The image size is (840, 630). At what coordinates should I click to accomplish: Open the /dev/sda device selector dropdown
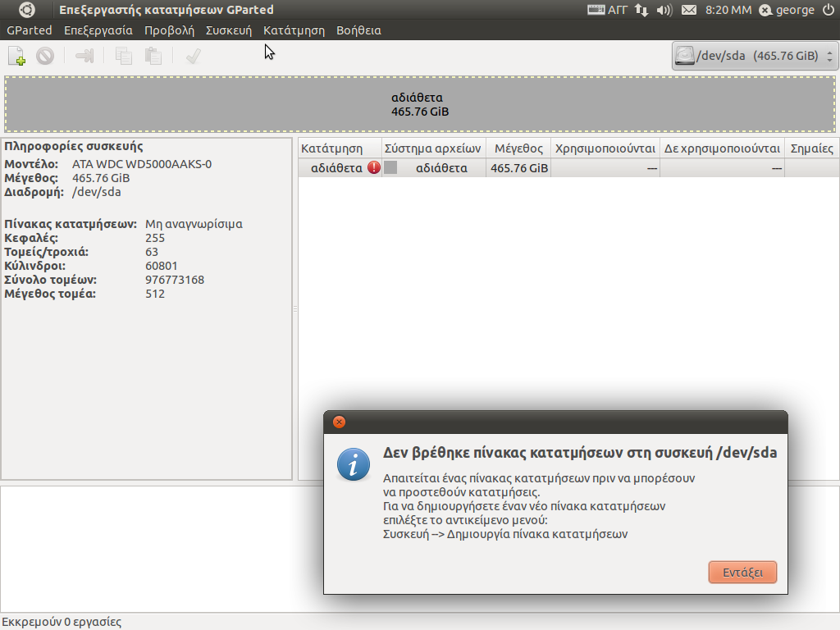[755, 56]
